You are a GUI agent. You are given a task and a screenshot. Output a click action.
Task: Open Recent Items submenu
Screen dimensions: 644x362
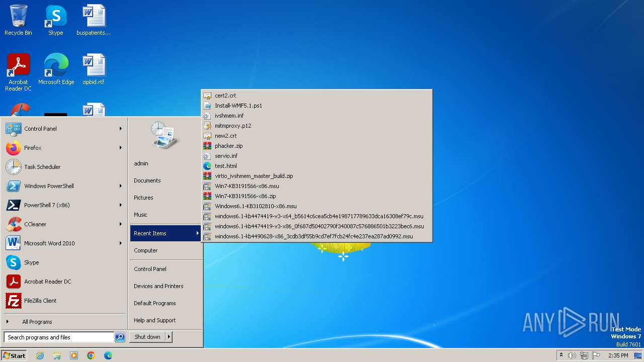[166, 233]
